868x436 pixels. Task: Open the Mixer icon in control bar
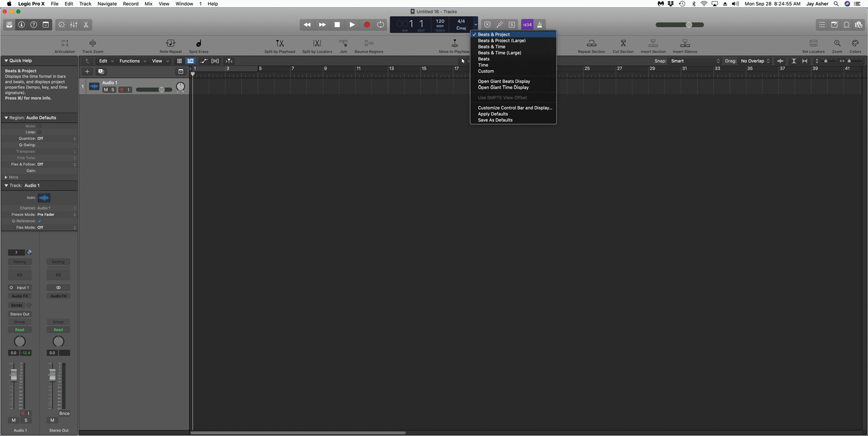(x=73, y=25)
